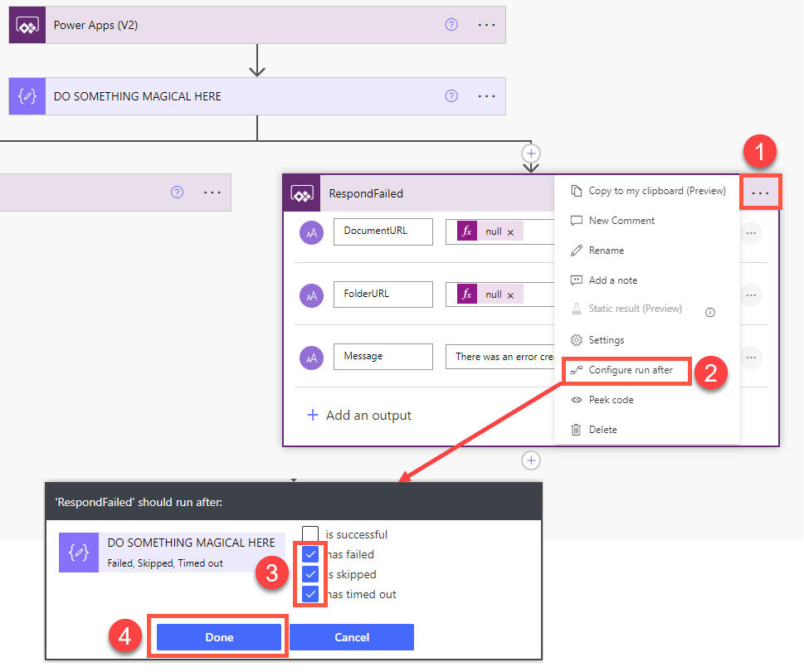The height and width of the screenshot is (672, 804).
Task: Click 'Add an output' in RespondFailed
Action: [358, 415]
